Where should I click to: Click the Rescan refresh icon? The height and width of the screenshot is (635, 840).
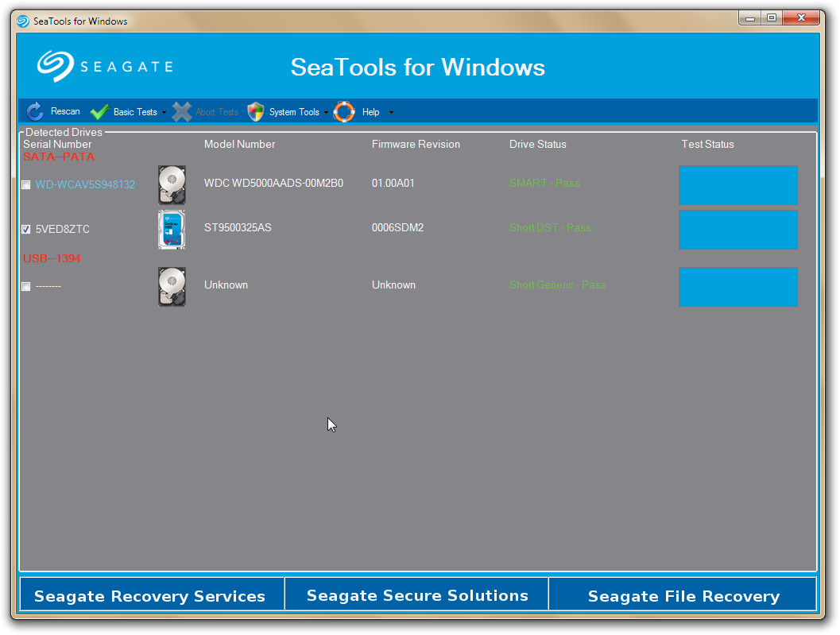(34, 111)
